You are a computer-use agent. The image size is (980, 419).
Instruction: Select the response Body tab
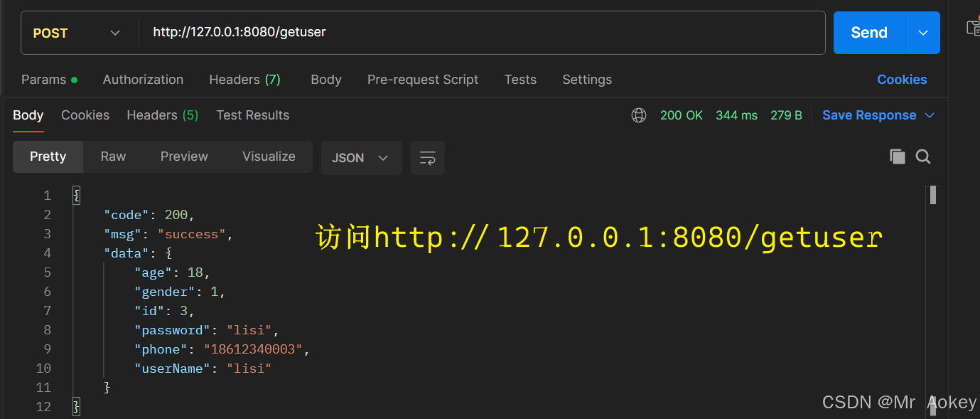pyautogui.click(x=28, y=115)
